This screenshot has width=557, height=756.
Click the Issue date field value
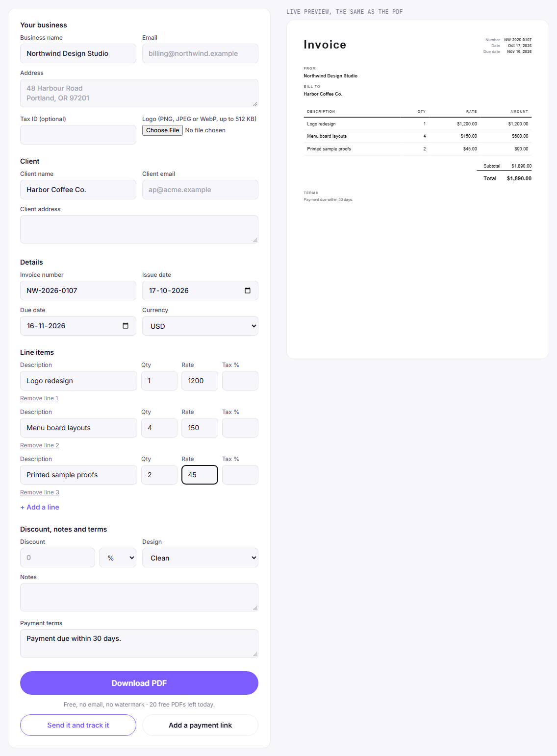tap(169, 291)
